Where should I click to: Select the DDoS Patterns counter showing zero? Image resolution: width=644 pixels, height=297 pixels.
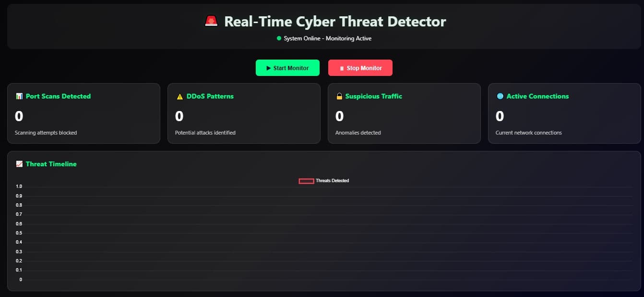point(179,116)
